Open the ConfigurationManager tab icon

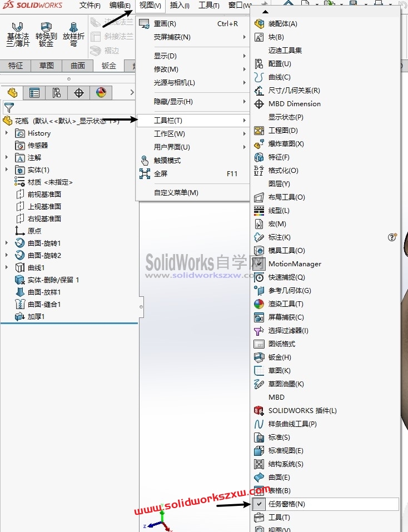click(56, 93)
